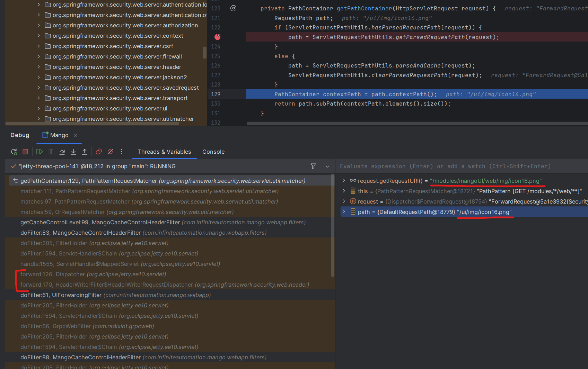The height and width of the screenshot is (369, 588).
Task: Expand the 'this' variable node
Action: 344,191
